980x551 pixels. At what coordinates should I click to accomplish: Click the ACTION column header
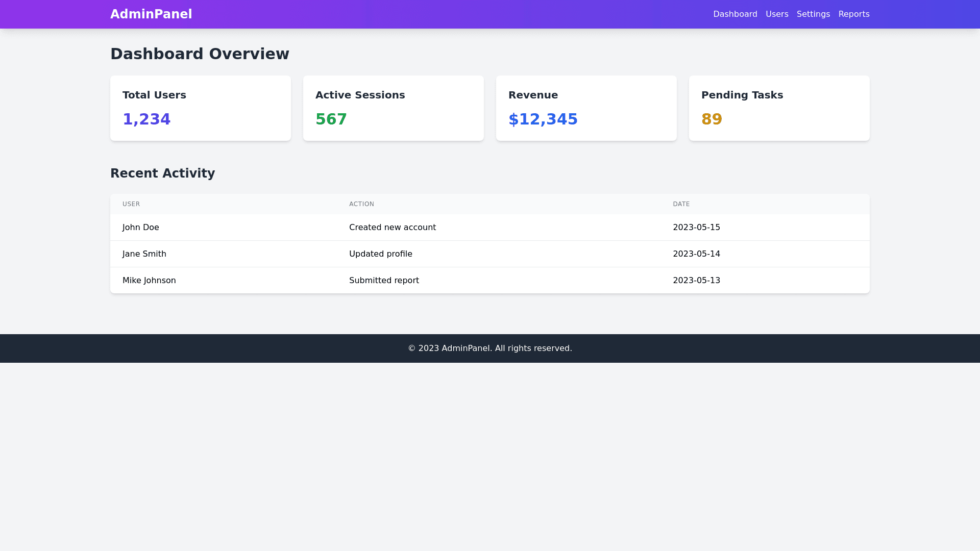click(x=361, y=204)
